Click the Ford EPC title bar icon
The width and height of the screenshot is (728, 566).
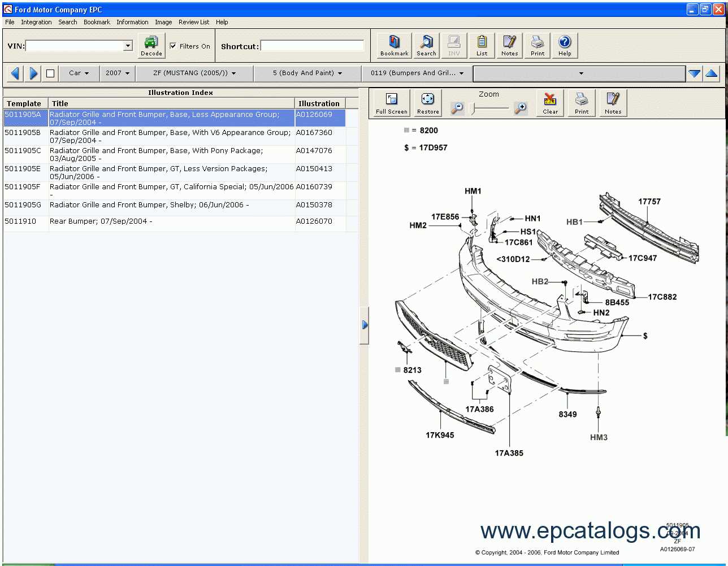(8, 10)
